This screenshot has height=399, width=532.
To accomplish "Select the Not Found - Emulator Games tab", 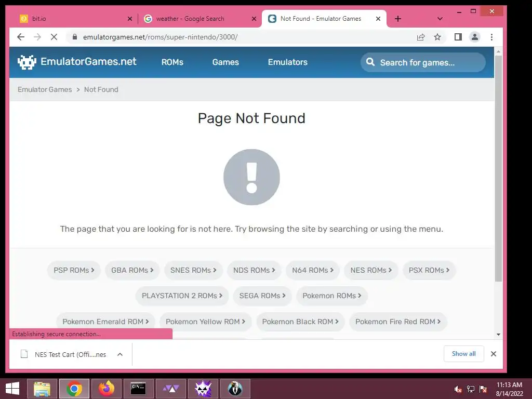I will coord(324,19).
